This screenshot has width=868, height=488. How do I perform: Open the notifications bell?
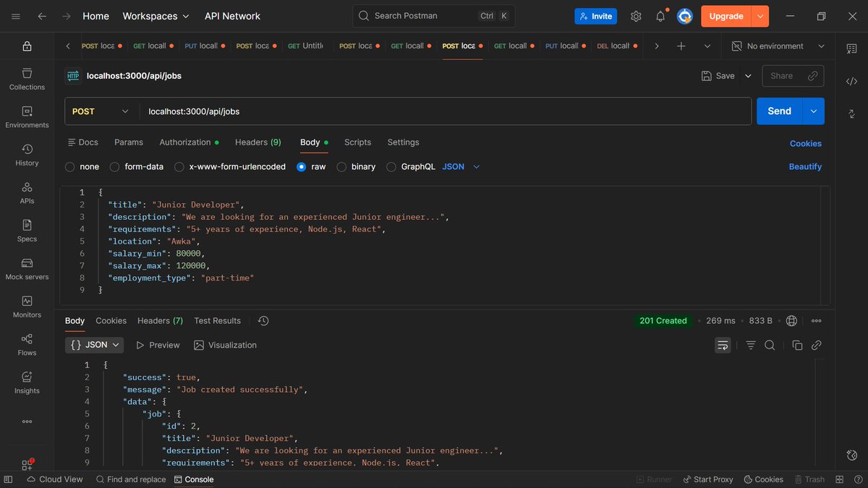click(660, 16)
